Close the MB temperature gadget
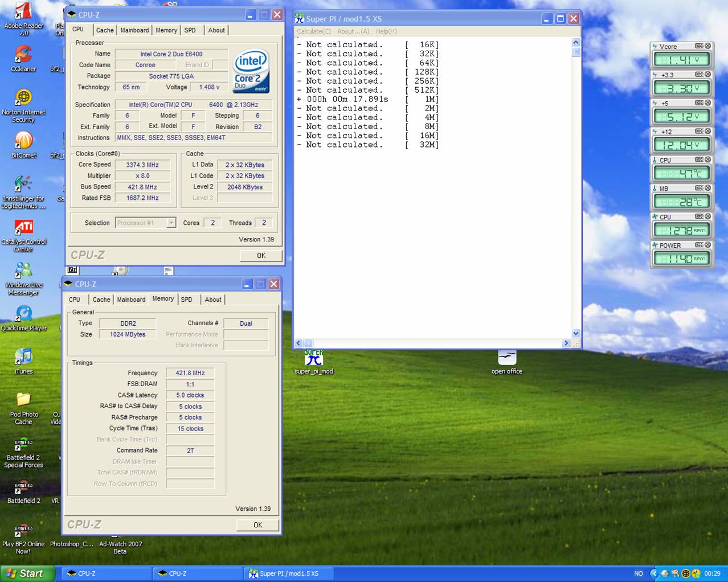728x582 pixels. click(707, 188)
